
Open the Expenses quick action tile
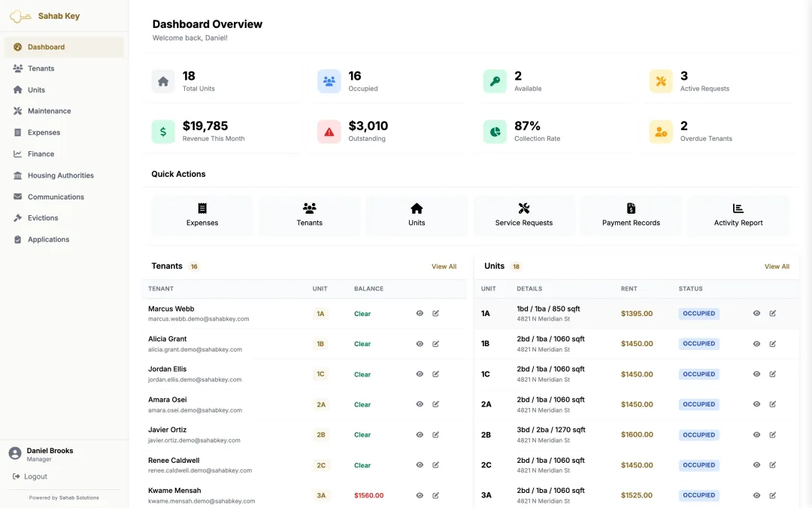click(202, 215)
